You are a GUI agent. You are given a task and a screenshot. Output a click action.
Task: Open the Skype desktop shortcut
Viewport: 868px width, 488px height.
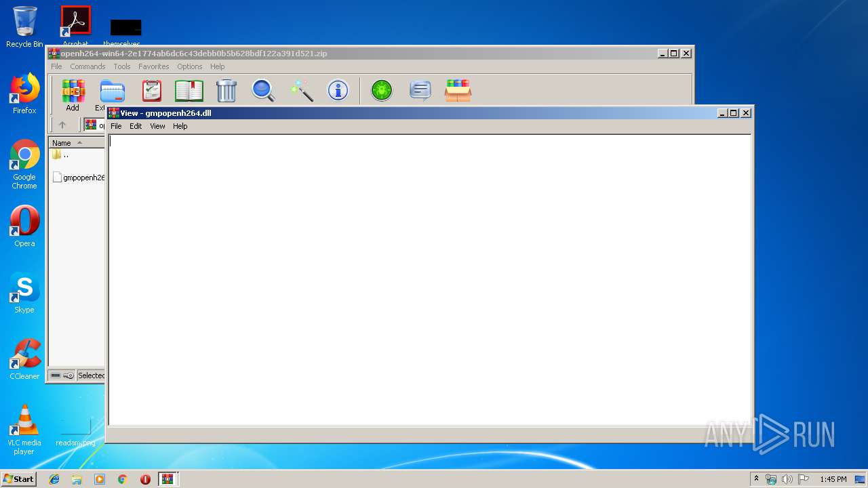tap(24, 293)
